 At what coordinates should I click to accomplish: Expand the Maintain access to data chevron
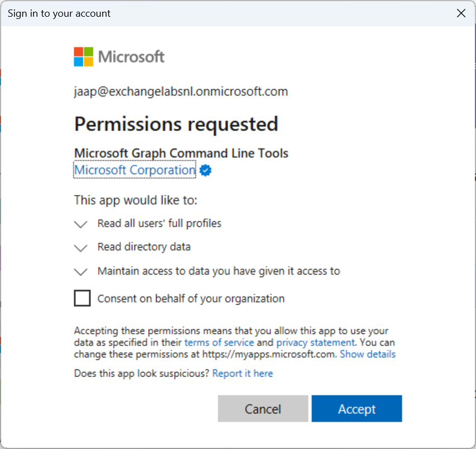click(81, 272)
